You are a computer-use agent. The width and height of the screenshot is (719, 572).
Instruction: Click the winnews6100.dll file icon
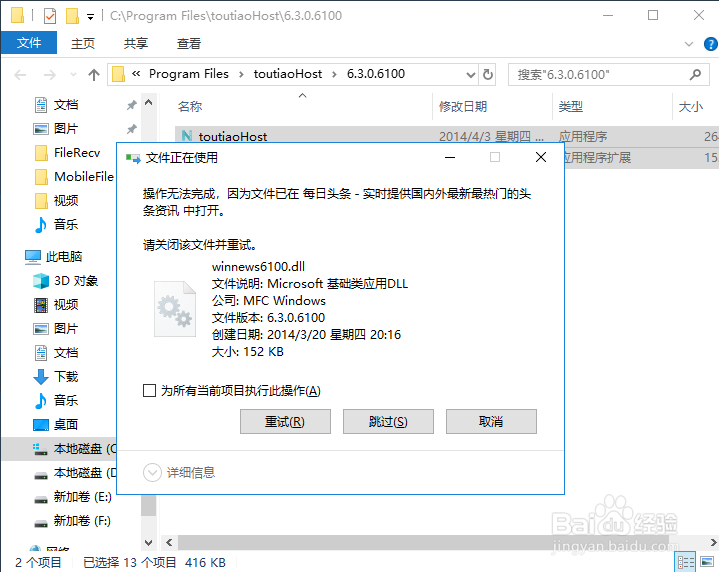click(x=175, y=309)
